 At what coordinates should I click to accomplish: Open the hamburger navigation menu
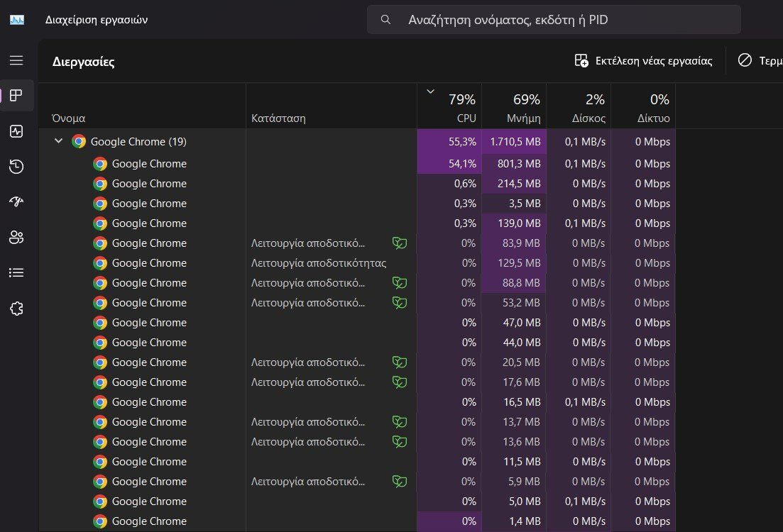[x=16, y=60]
